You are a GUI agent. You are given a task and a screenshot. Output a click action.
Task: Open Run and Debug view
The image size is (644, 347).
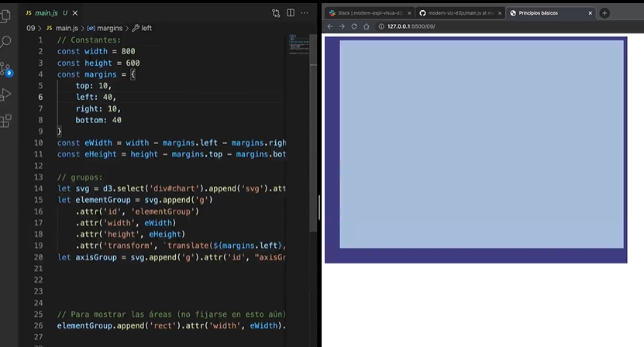[5, 94]
